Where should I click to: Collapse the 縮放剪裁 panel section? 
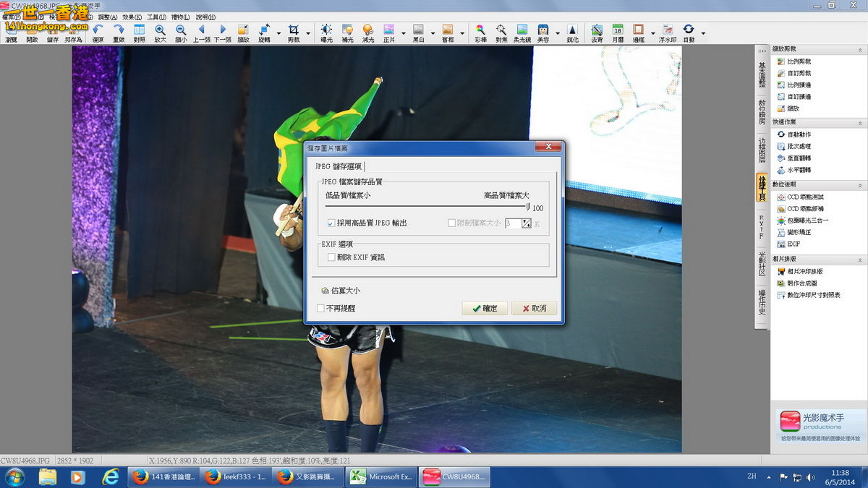[860, 49]
